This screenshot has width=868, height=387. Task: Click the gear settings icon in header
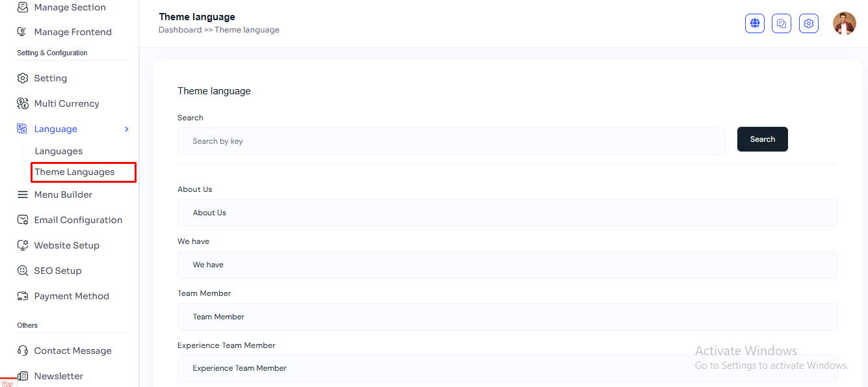[x=808, y=23]
